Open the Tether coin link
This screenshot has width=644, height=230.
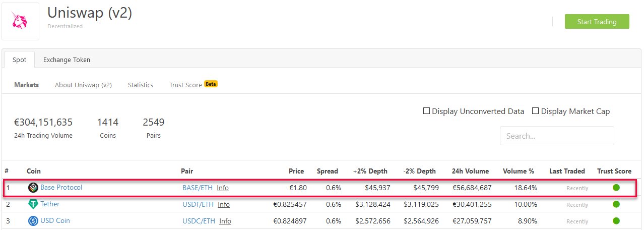tap(50, 204)
